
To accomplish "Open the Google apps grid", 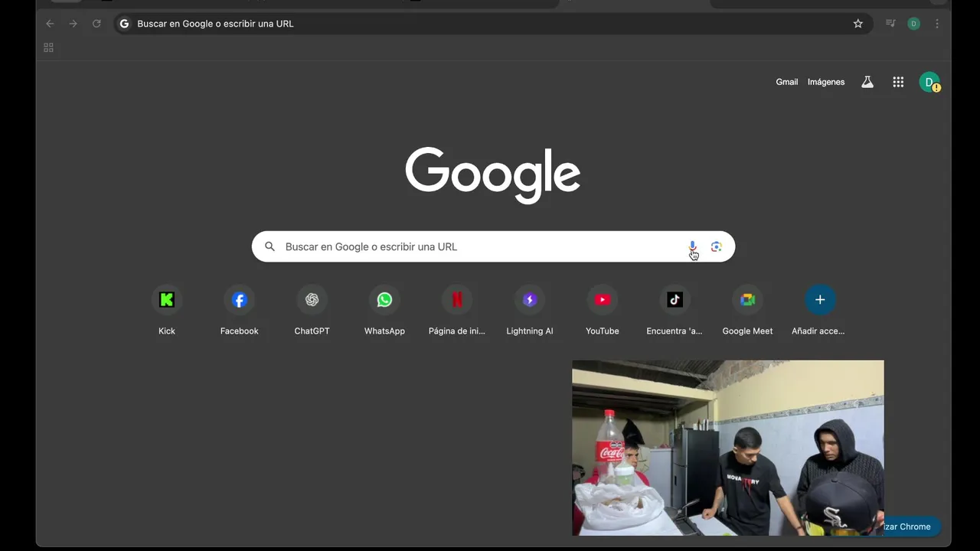I will [x=898, y=82].
